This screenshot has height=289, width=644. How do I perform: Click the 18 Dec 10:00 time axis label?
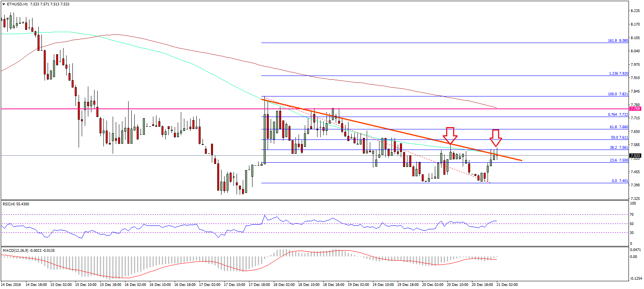309,285
